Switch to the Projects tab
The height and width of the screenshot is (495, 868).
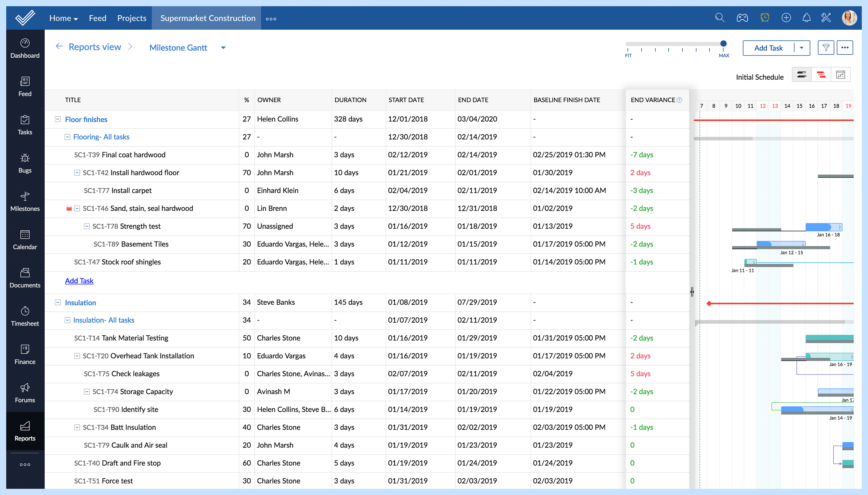point(131,18)
